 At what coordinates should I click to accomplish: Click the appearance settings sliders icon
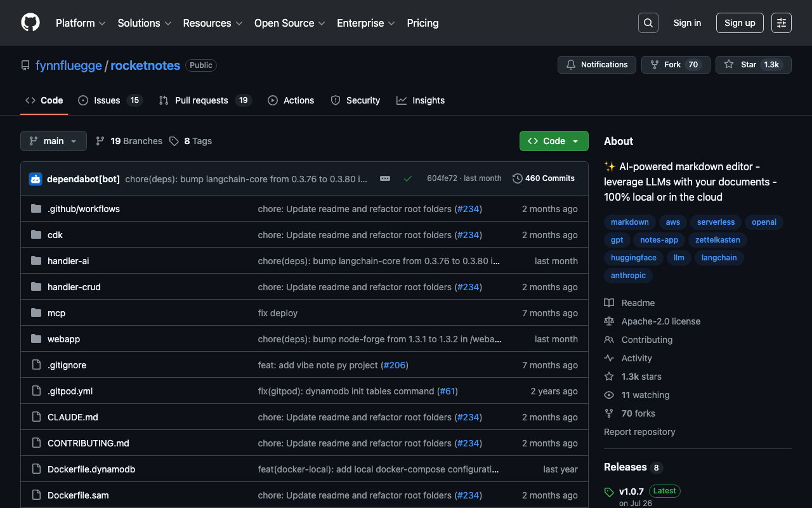pos(781,23)
